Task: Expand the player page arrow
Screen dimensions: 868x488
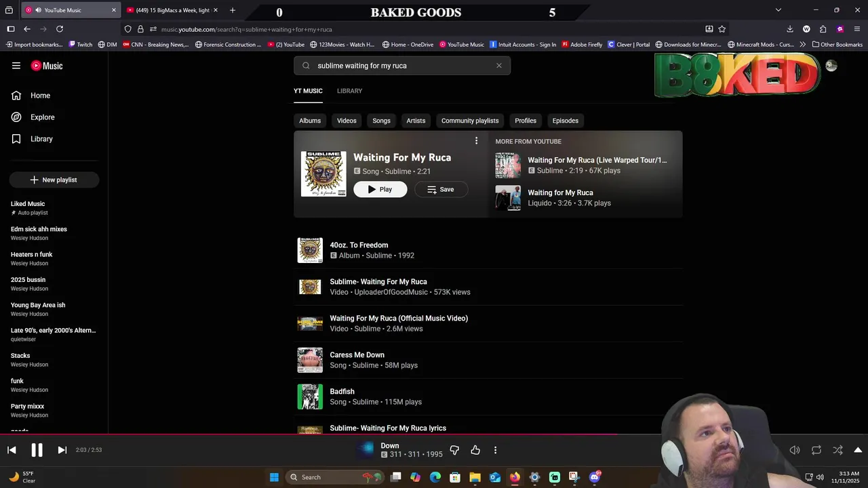Action: (x=858, y=450)
